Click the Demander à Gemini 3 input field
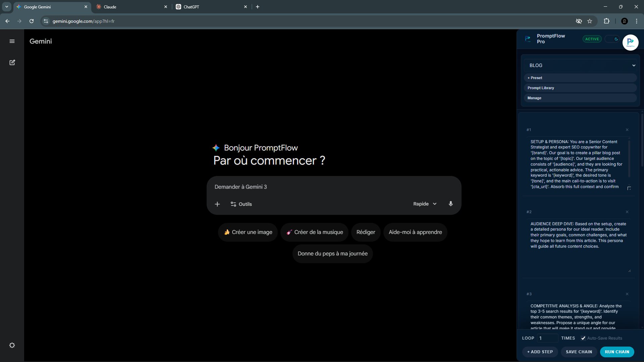Screen dimensions: 644x362 click(334, 187)
